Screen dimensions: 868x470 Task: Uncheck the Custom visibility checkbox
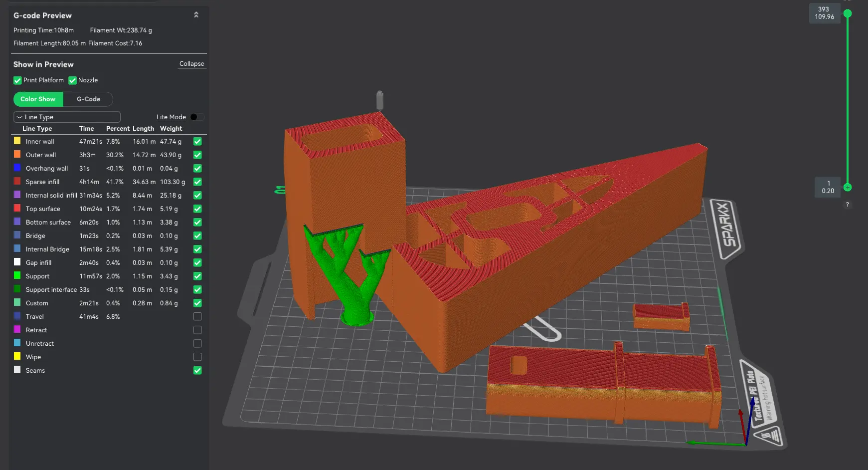point(197,303)
